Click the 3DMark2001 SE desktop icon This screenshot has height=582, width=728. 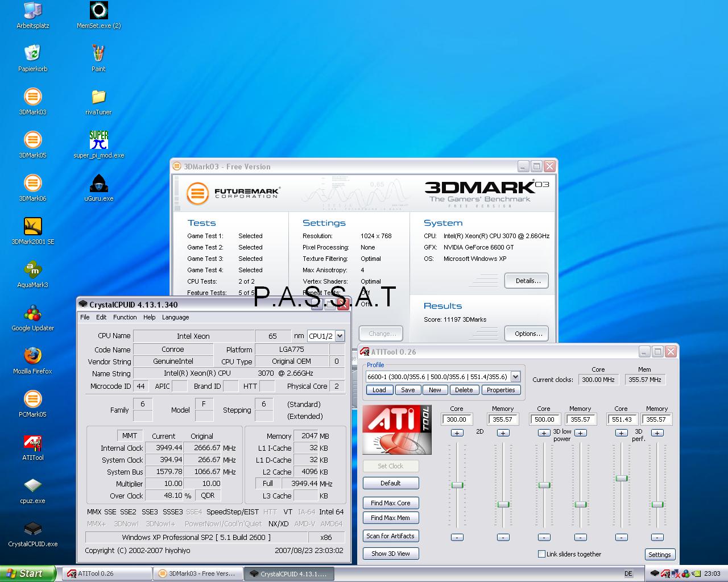pos(32,231)
